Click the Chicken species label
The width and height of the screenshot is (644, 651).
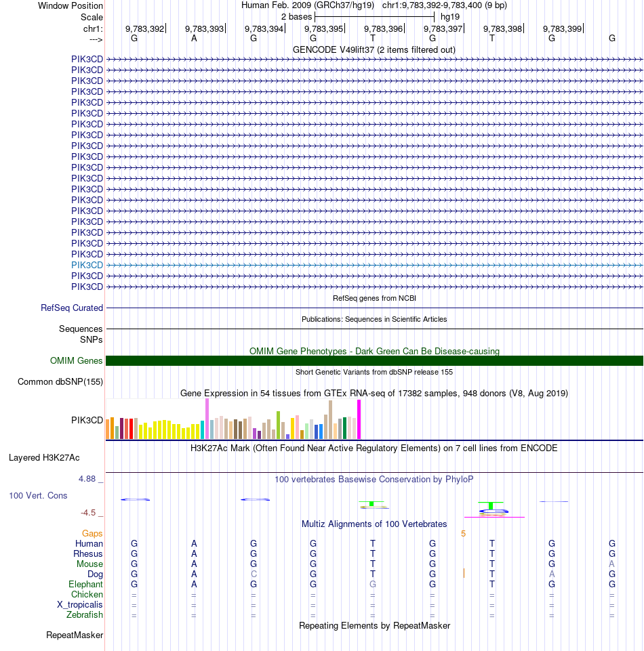(87, 595)
